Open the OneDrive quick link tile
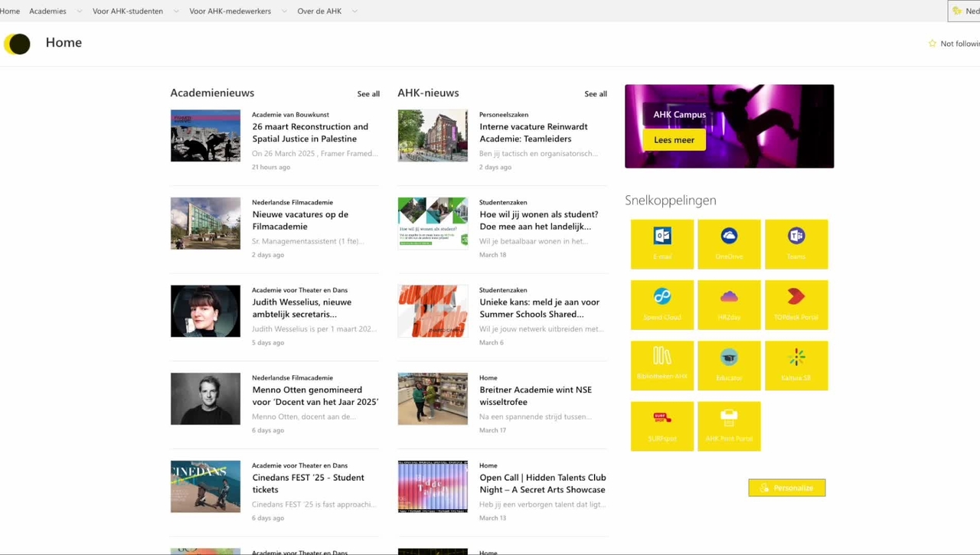 tap(729, 244)
